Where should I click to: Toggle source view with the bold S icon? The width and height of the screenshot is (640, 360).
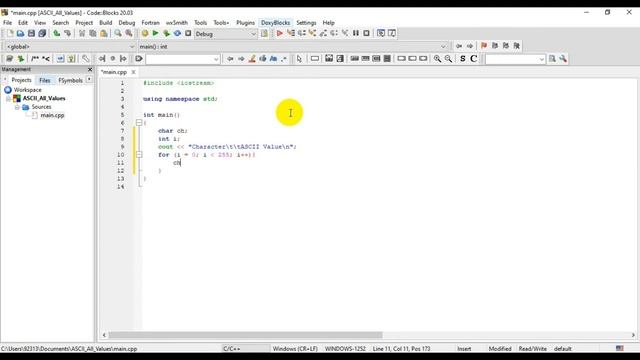pyautogui.click(x=462, y=59)
